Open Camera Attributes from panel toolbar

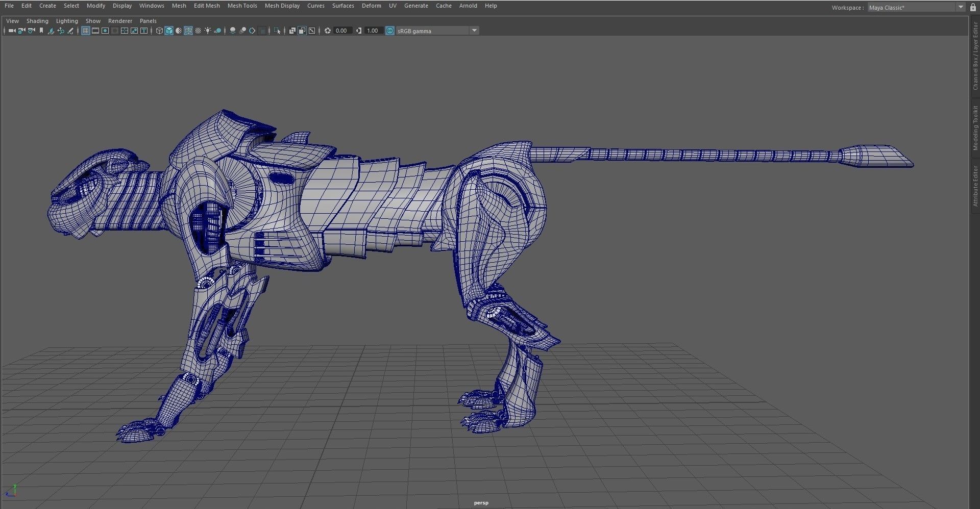[31, 31]
